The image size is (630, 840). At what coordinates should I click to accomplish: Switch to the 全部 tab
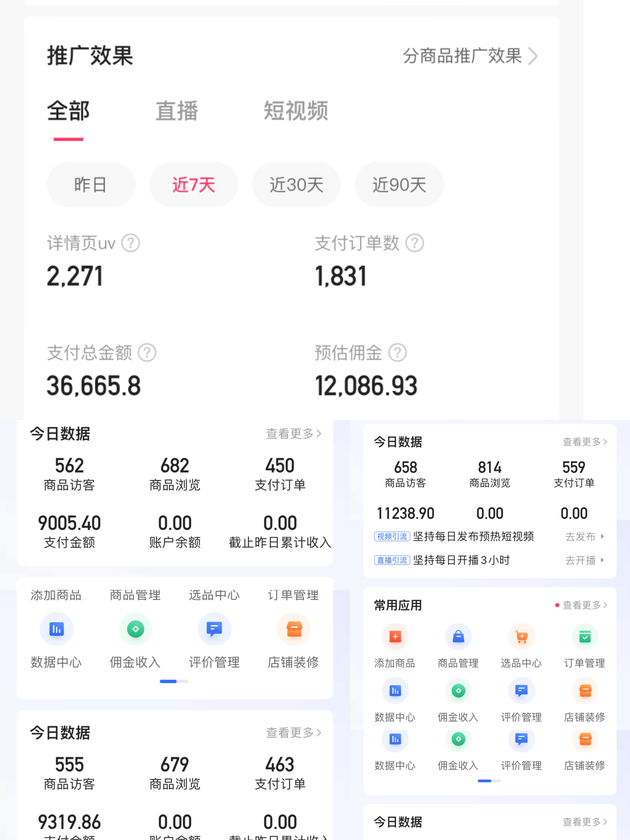[x=68, y=111]
